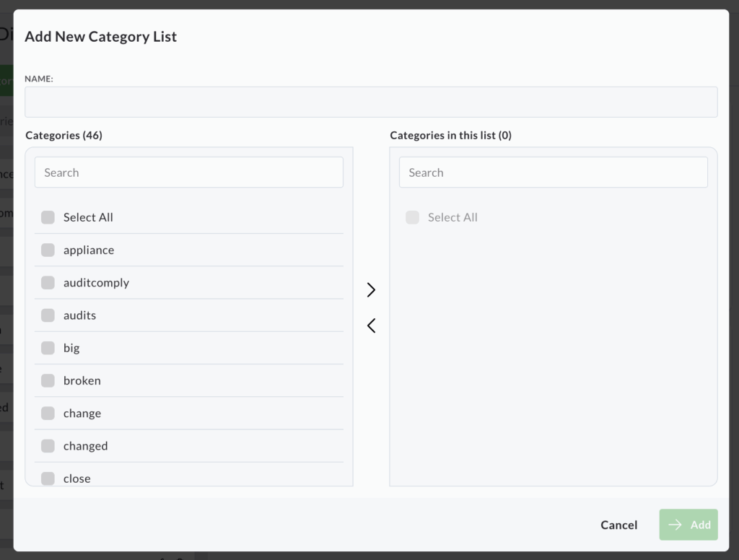Click the Name input field
This screenshot has height=560, width=739.
(x=371, y=102)
